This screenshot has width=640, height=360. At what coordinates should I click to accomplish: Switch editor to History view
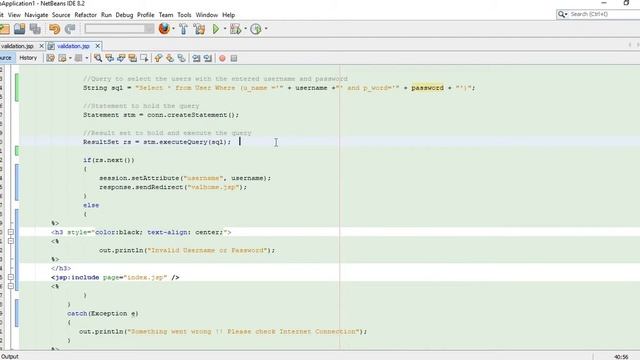(28, 58)
